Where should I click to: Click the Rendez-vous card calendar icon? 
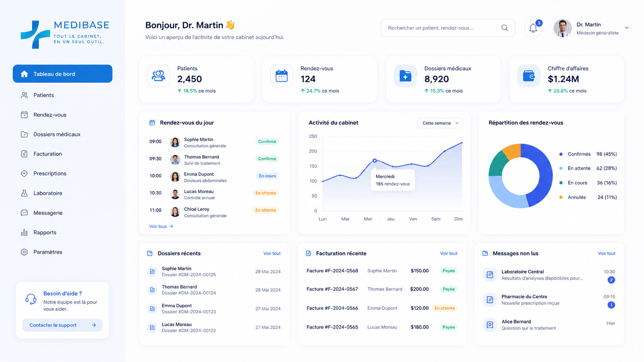click(x=282, y=76)
